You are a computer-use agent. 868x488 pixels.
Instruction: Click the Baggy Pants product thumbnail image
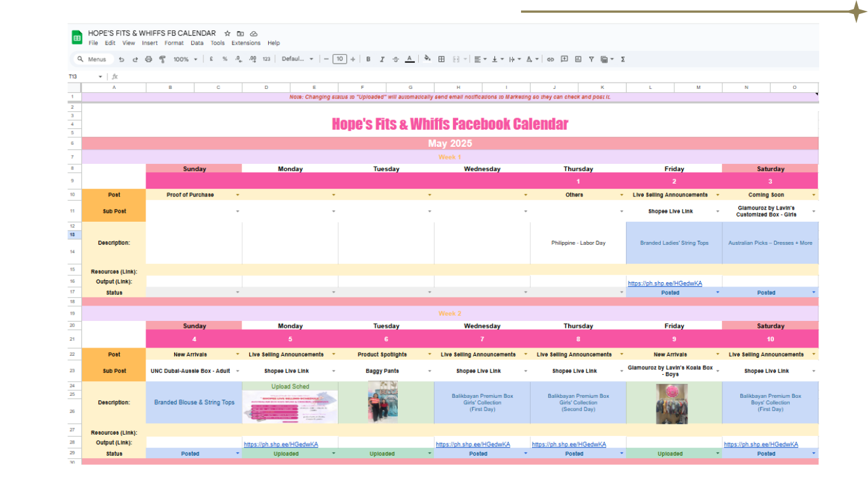coord(383,402)
